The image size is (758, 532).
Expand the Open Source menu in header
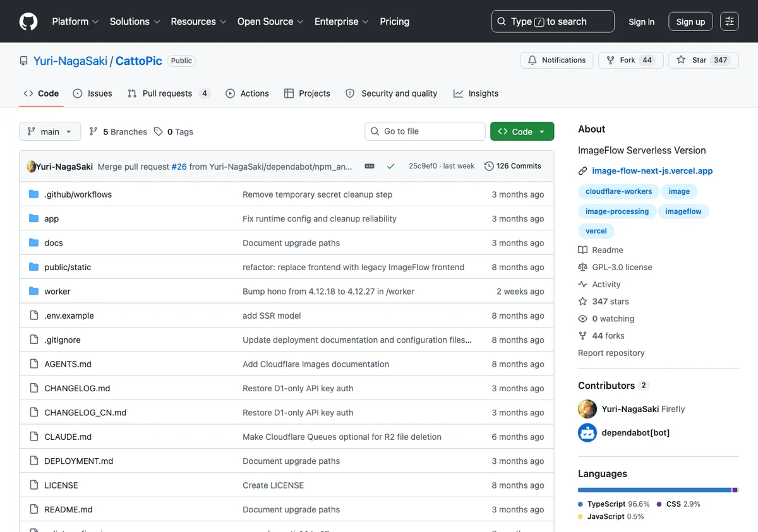pos(270,21)
